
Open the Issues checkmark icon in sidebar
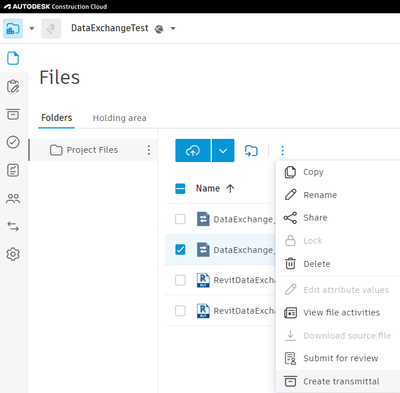coord(13,142)
